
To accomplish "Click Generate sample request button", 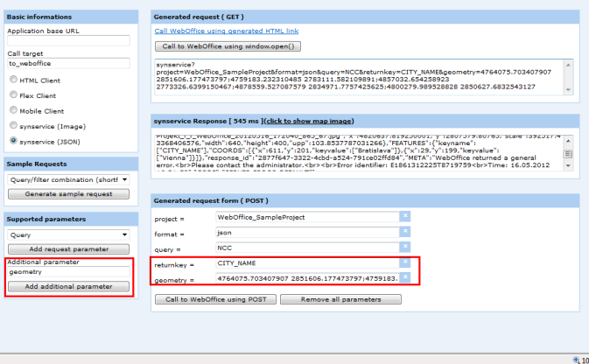I will pos(69,194).
